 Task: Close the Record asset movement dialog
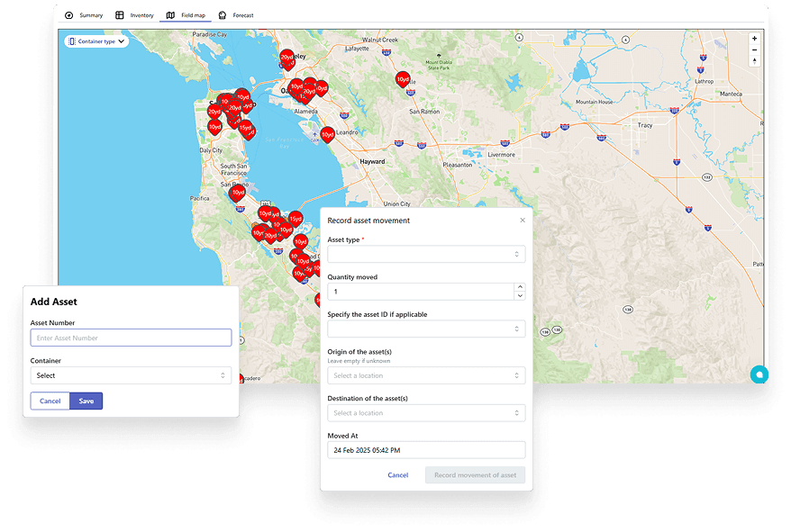coord(523,221)
